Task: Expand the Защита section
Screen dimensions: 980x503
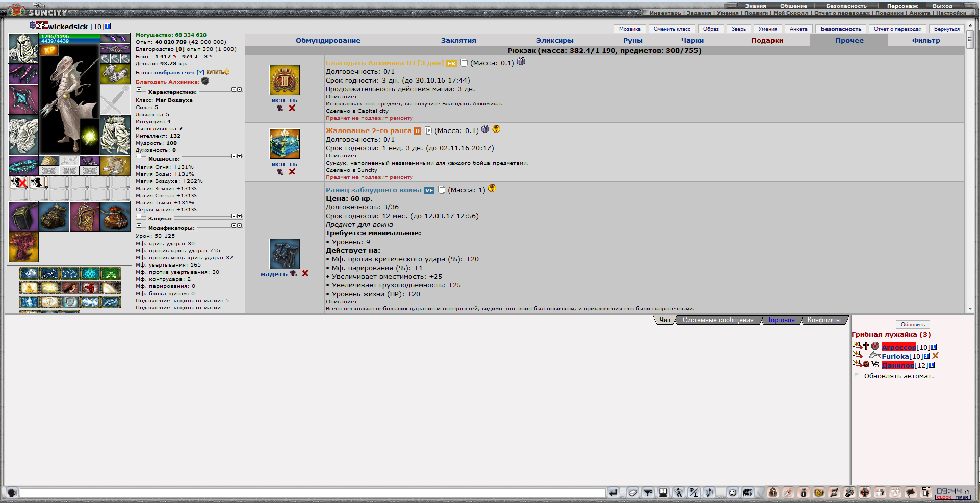Action: [x=139, y=216]
